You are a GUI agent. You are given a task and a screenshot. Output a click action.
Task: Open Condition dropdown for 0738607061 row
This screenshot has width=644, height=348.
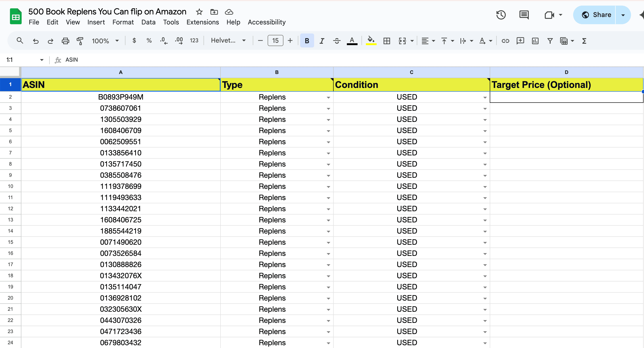click(x=485, y=109)
